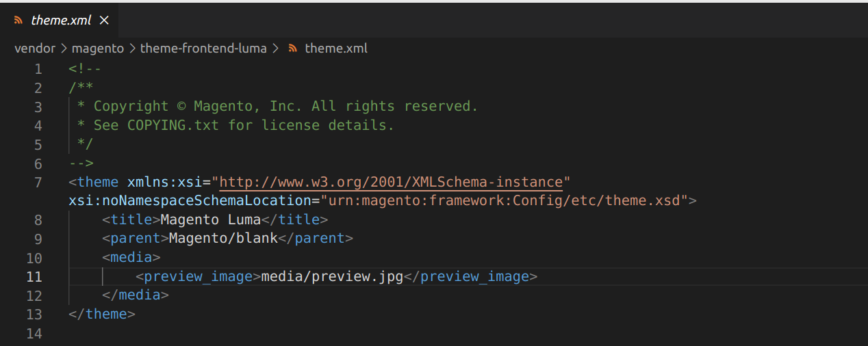
Task: Open the theme-frontend-luma breadcrumb segment
Action: click(204, 49)
